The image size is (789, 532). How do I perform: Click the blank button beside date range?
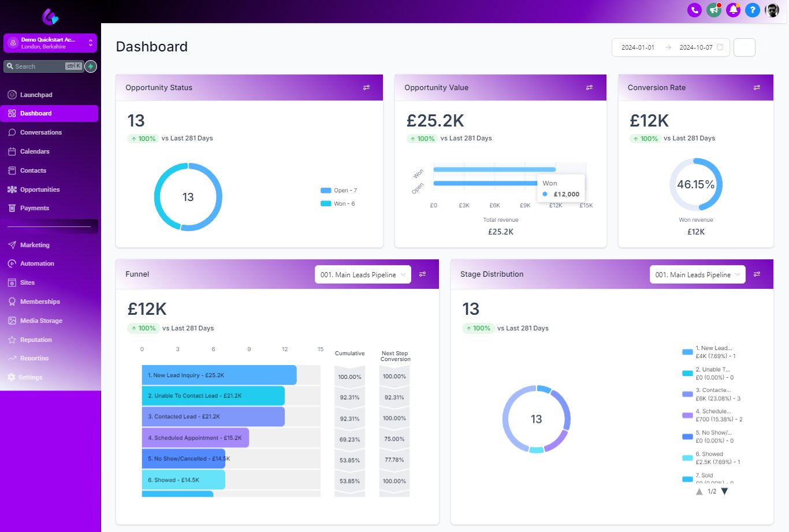(x=745, y=47)
